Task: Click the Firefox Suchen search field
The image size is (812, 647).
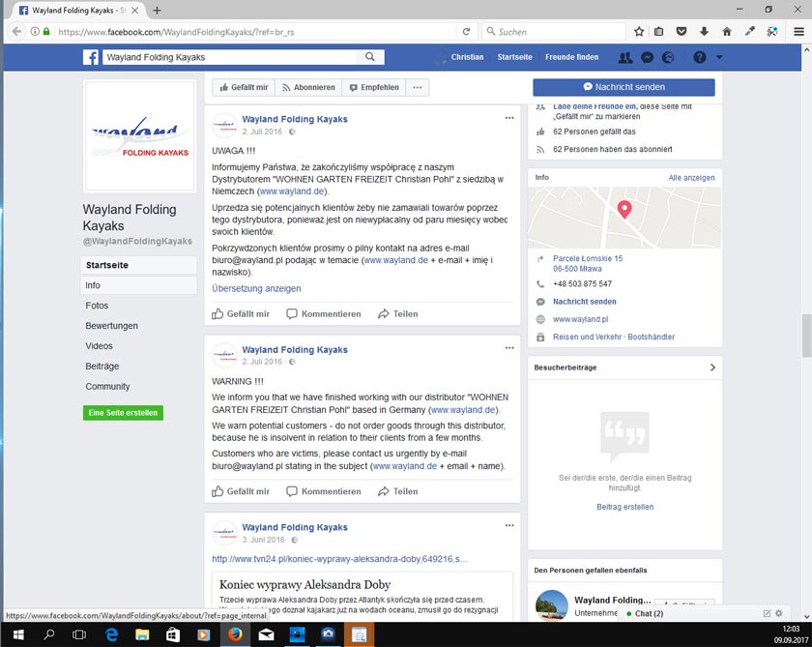Action: [554, 32]
